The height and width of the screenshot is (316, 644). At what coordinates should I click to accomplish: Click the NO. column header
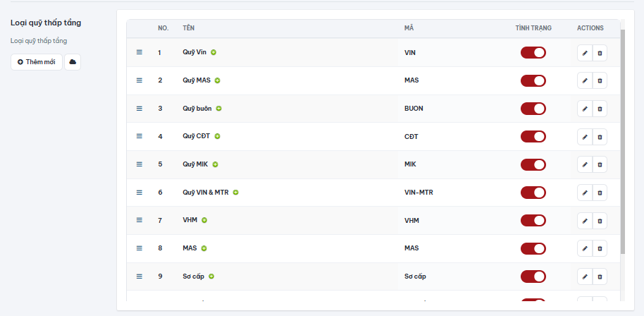point(163,28)
